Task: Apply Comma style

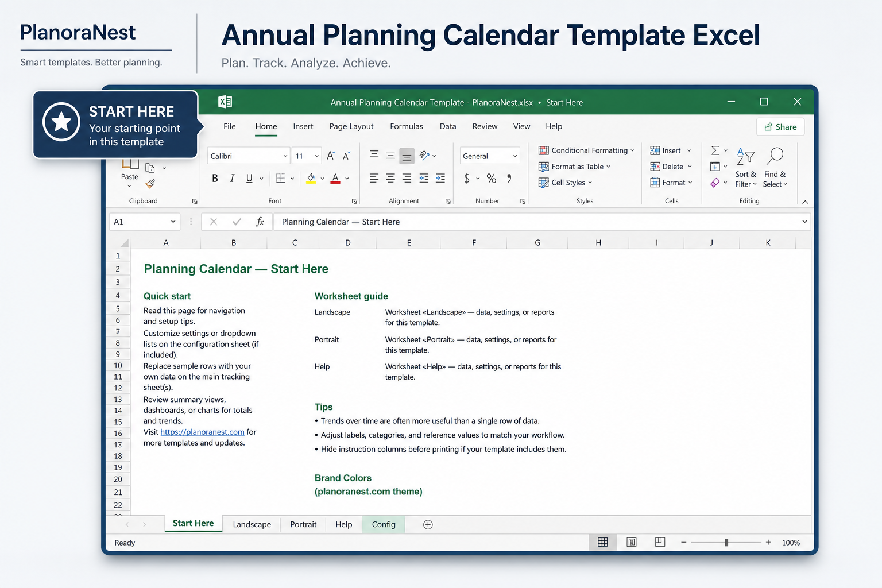Action: coord(509,179)
